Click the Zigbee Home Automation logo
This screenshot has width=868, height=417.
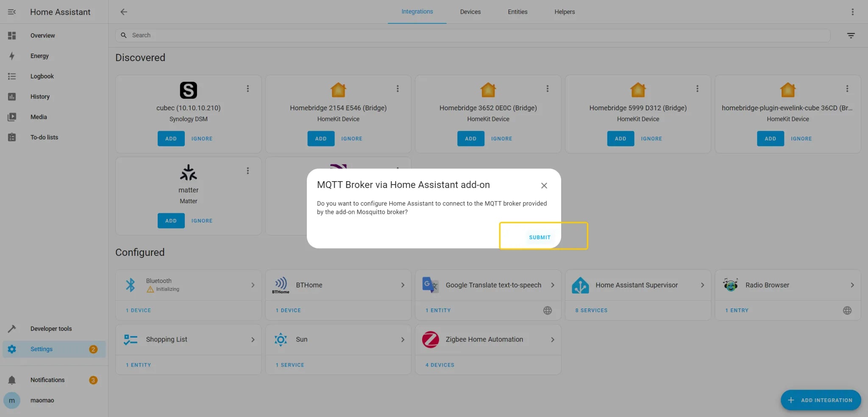(x=431, y=339)
